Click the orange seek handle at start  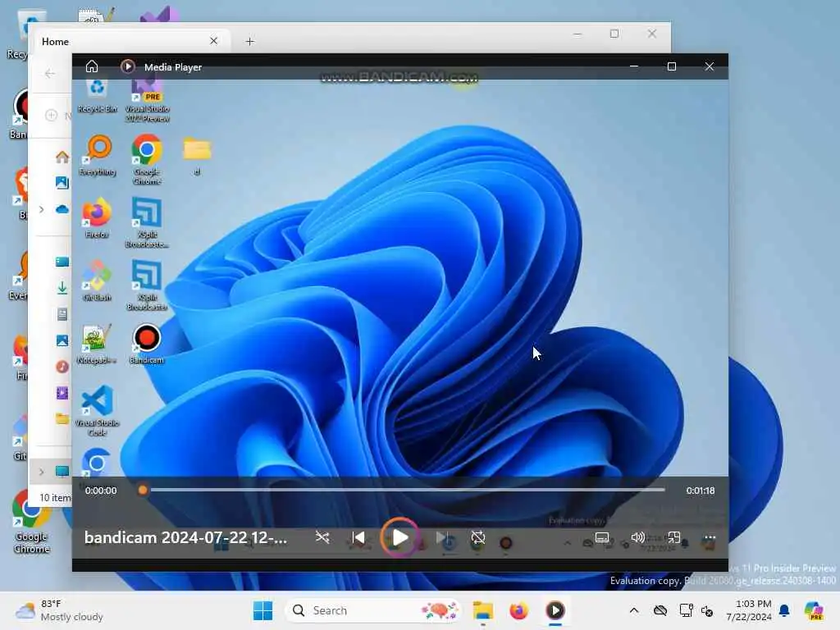click(x=143, y=490)
